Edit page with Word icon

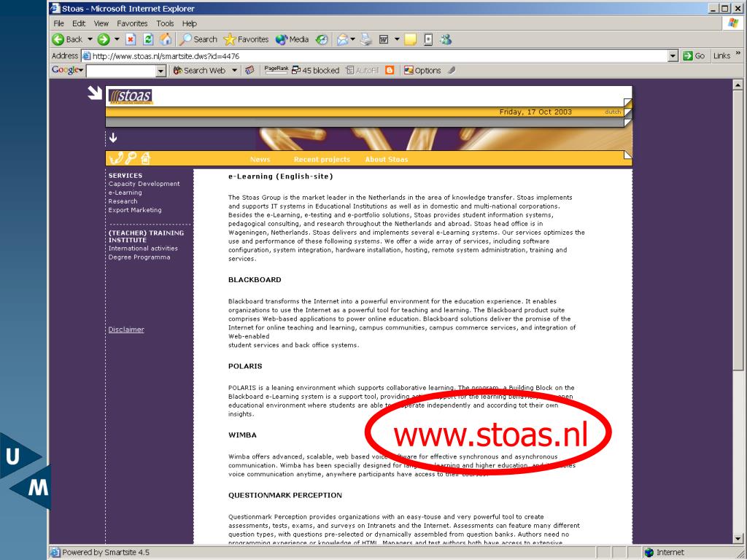(384, 39)
